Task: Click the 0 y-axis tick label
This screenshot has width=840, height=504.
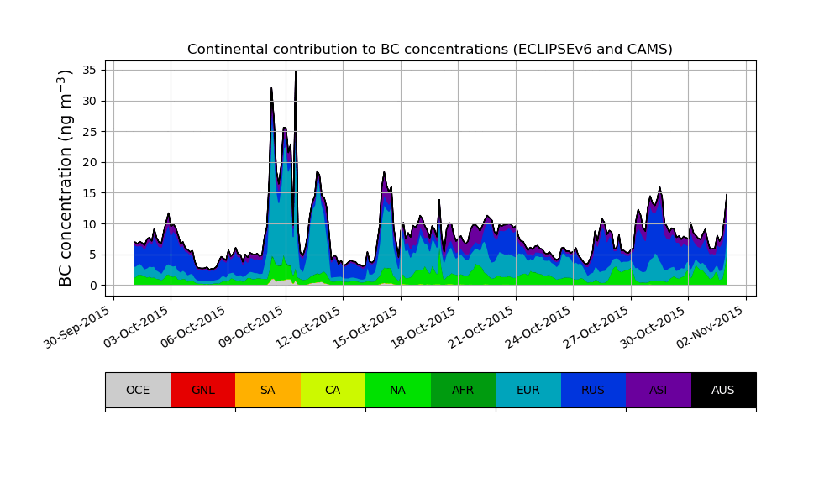Action: coord(94,286)
